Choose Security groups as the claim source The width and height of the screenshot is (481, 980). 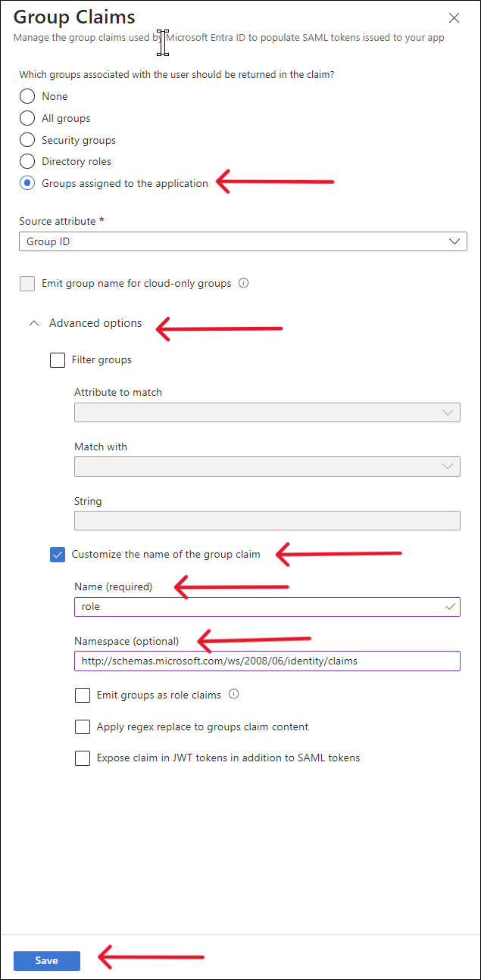click(x=27, y=139)
